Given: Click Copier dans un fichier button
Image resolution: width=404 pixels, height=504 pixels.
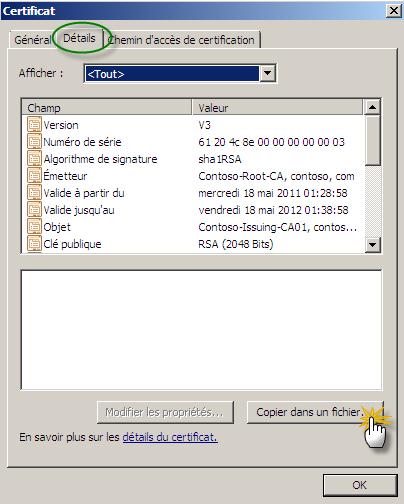Looking at the screenshot, I should click(x=315, y=412).
